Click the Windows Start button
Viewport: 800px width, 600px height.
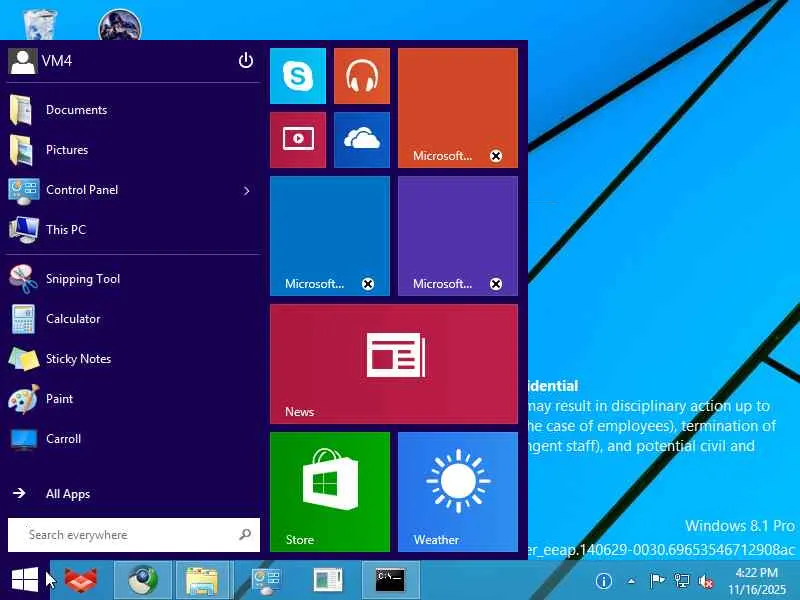24,580
